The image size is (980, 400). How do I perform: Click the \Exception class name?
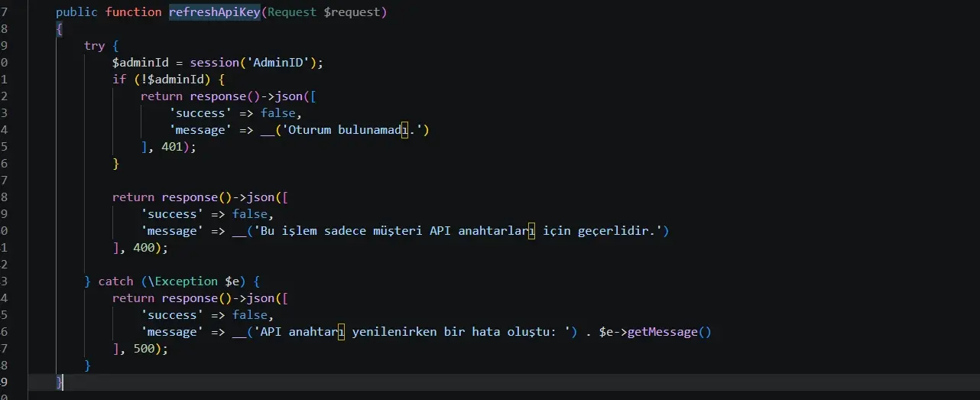[x=183, y=281]
